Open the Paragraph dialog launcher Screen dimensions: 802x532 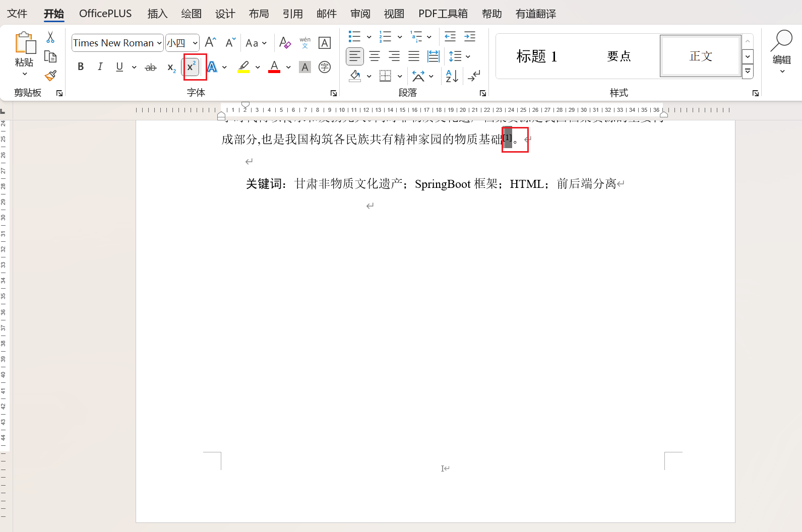coord(483,93)
